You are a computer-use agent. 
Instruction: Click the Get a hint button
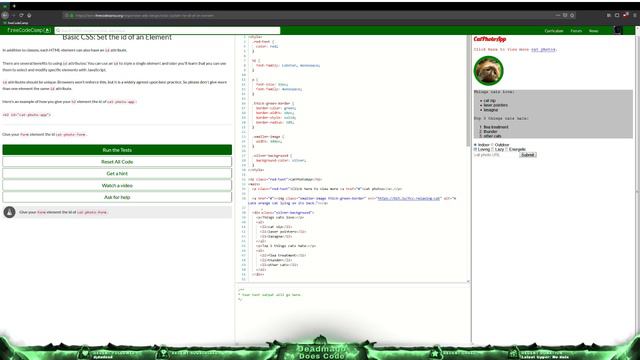(117, 173)
